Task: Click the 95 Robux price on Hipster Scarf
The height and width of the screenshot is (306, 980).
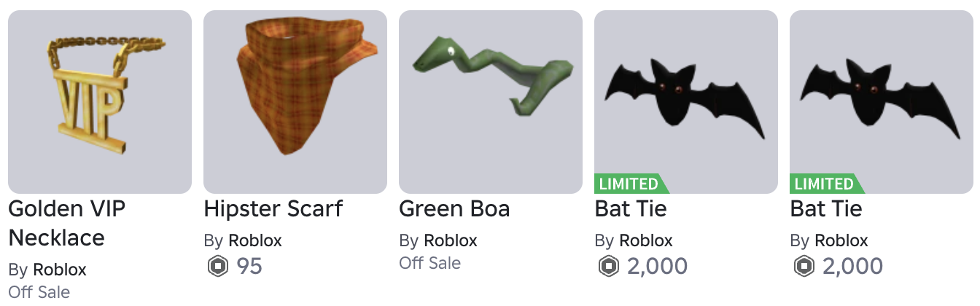Action: point(249,267)
